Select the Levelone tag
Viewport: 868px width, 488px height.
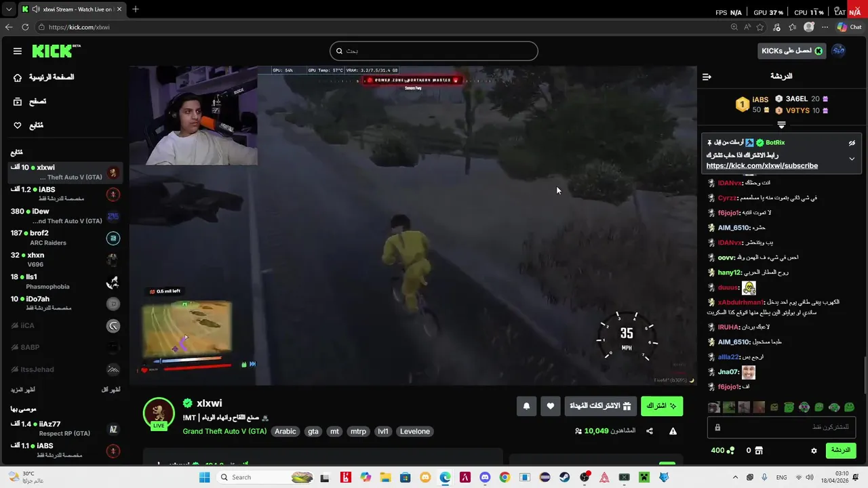tap(415, 431)
